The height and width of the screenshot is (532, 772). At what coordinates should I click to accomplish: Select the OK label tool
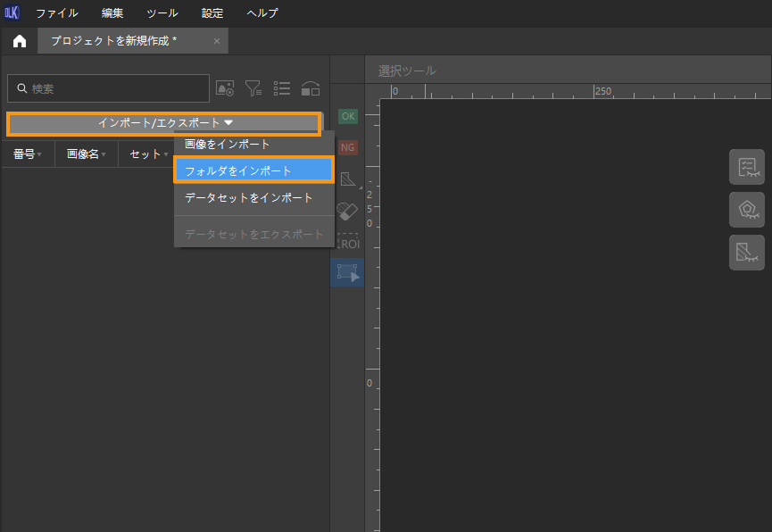click(347, 116)
